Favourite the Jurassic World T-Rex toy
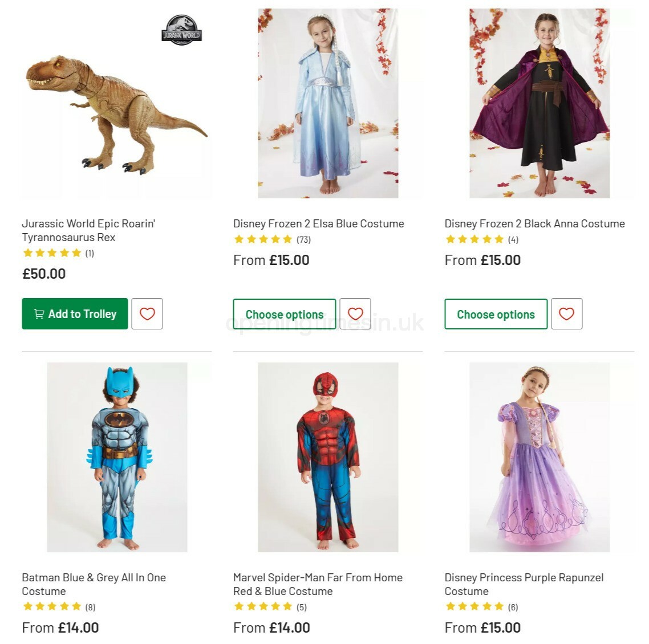This screenshot has height=644, width=649. (x=147, y=313)
